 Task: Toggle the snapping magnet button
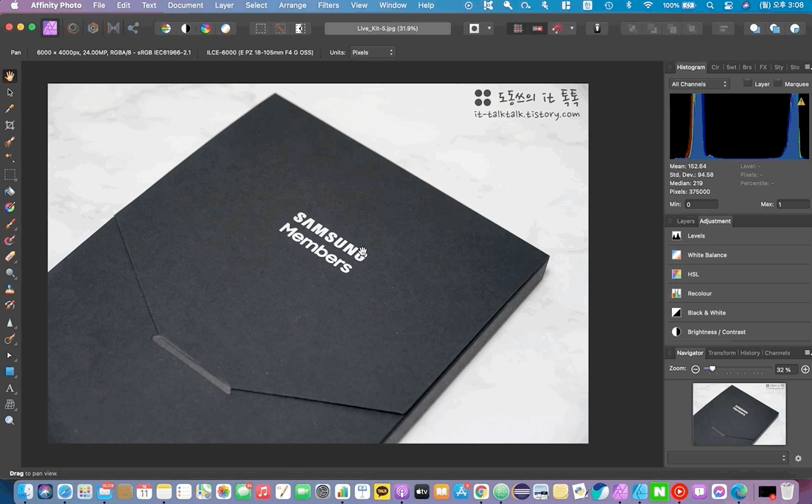pyautogui.click(x=557, y=29)
